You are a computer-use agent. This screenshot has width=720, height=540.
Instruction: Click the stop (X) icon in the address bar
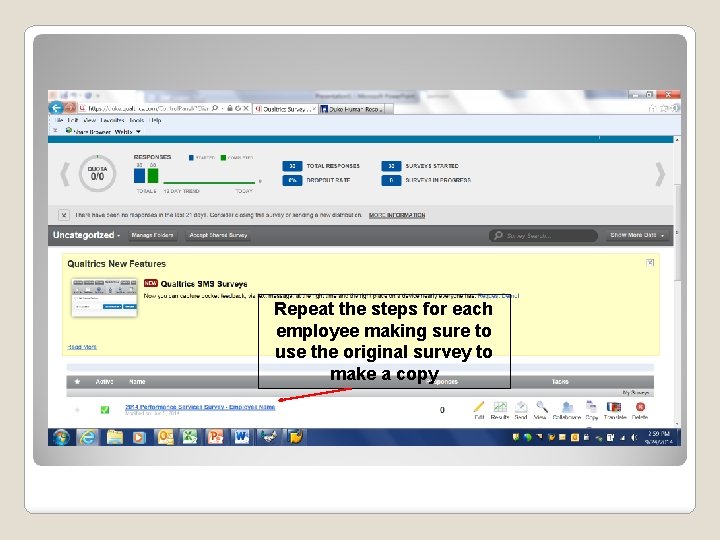(x=246, y=108)
